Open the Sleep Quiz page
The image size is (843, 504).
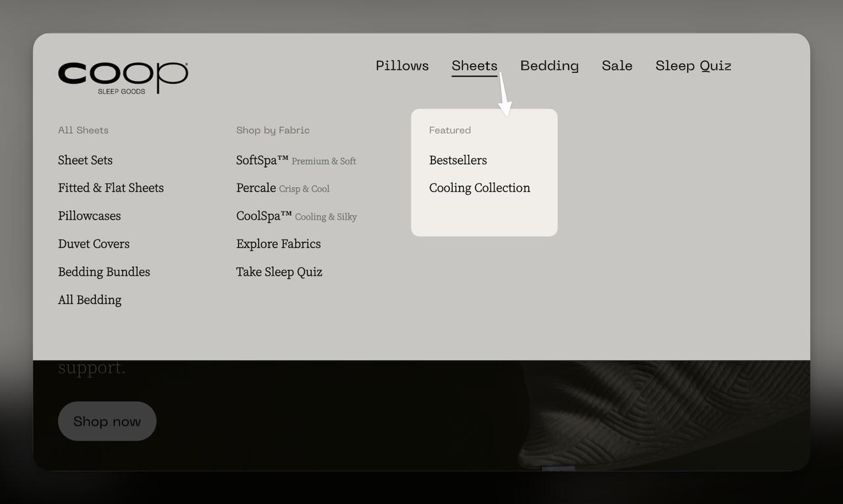click(x=693, y=66)
